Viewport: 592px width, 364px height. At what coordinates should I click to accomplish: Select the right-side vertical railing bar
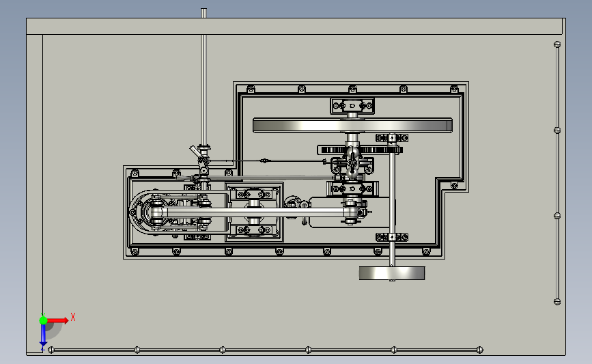pos(557,173)
